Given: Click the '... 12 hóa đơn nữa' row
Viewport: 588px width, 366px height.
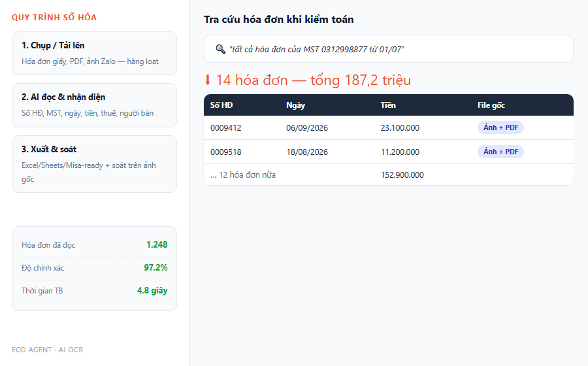Looking at the screenshot, I should click(x=389, y=175).
